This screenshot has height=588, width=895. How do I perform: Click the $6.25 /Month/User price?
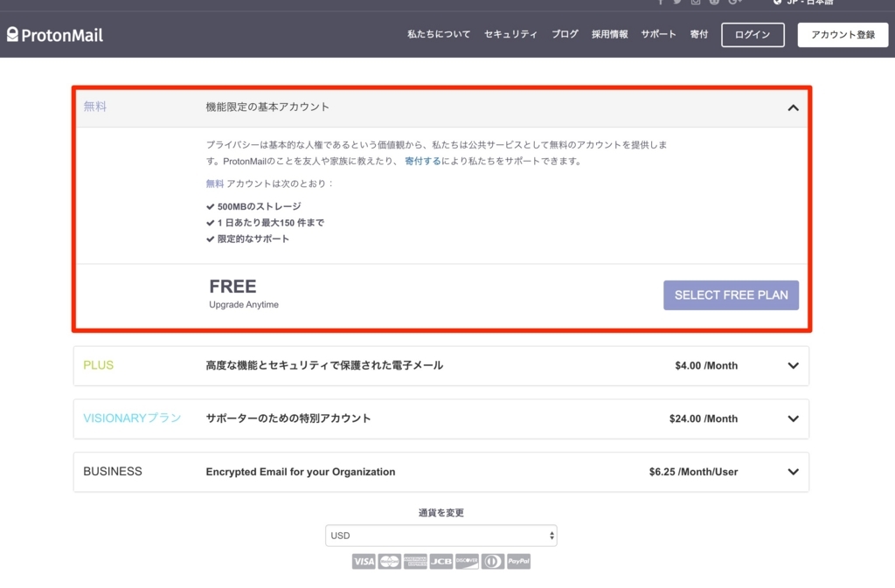click(x=693, y=472)
